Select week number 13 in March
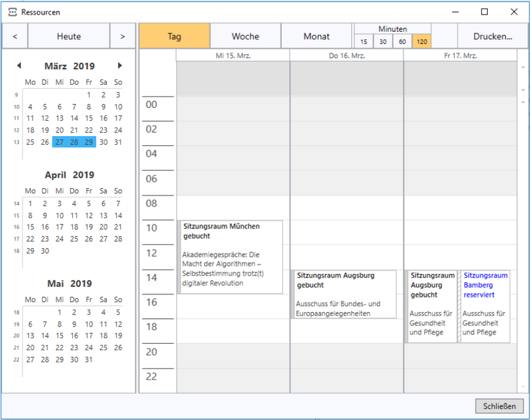This screenshot has width=531, height=420. (x=16, y=142)
